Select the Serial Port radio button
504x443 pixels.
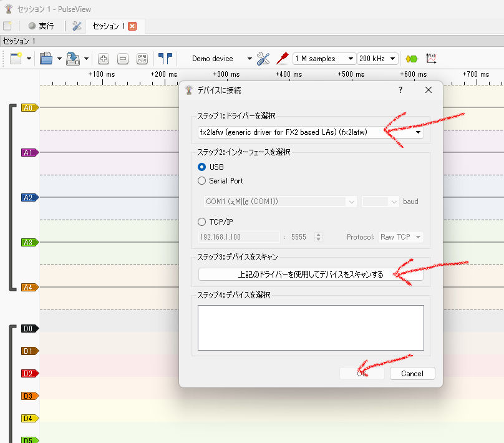(x=201, y=181)
